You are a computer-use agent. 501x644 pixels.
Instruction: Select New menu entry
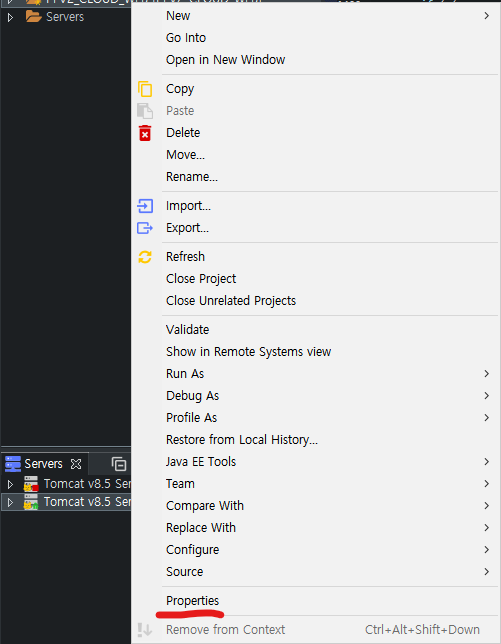pos(178,16)
